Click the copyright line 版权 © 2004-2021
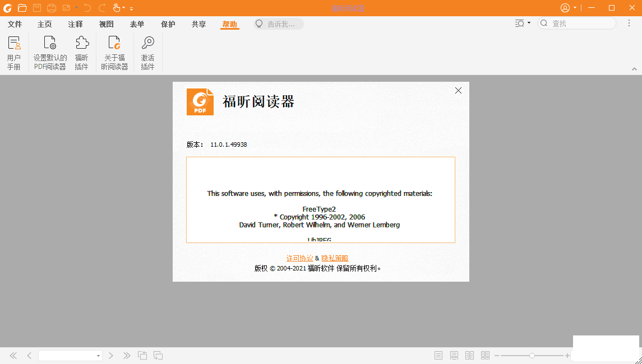Image resolution: width=642 pixels, height=364 pixels. click(317, 269)
